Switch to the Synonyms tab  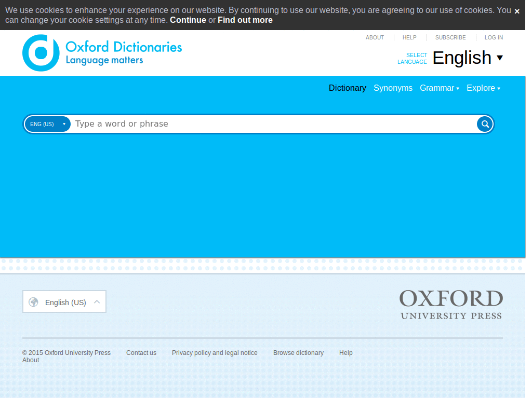pyautogui.click(x=393, y=88)
